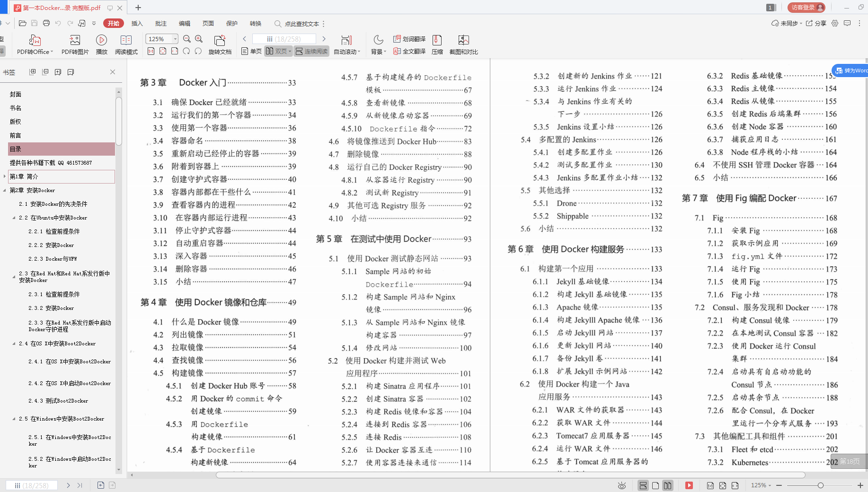
Task: Click 转为Word floating button
Action: [850, 70]
